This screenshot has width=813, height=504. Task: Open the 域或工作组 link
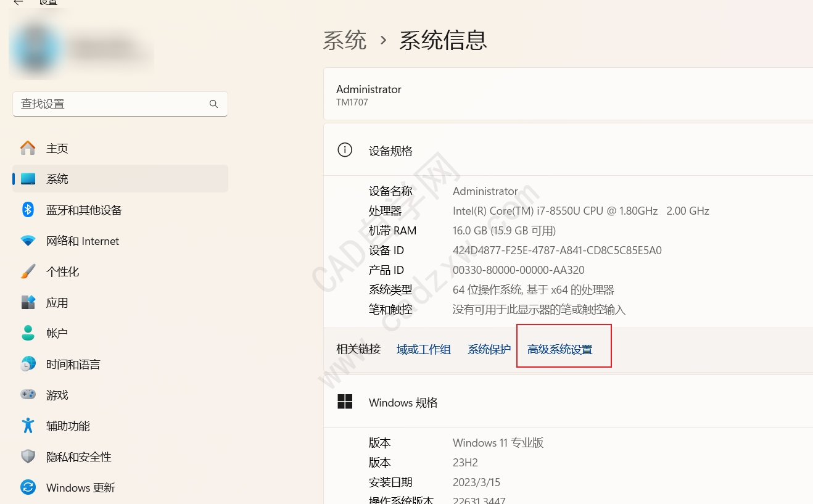pos(424,350)
